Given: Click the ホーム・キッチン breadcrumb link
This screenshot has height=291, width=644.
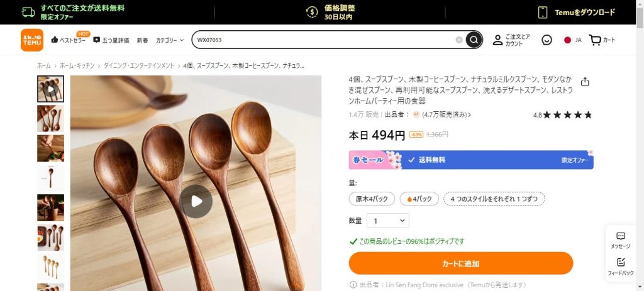Looking at the screenshot, I should [78, 65].
